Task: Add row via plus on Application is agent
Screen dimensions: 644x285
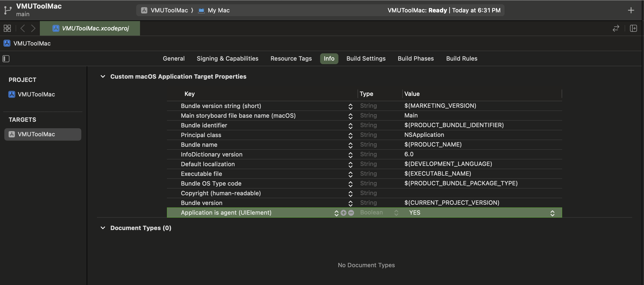Action: (344, 213)
